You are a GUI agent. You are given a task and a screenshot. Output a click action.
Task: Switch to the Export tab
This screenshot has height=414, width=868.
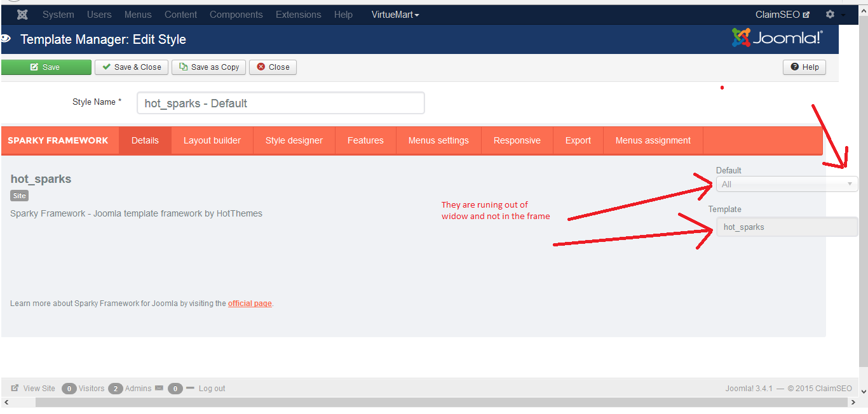tap(578, 140)
